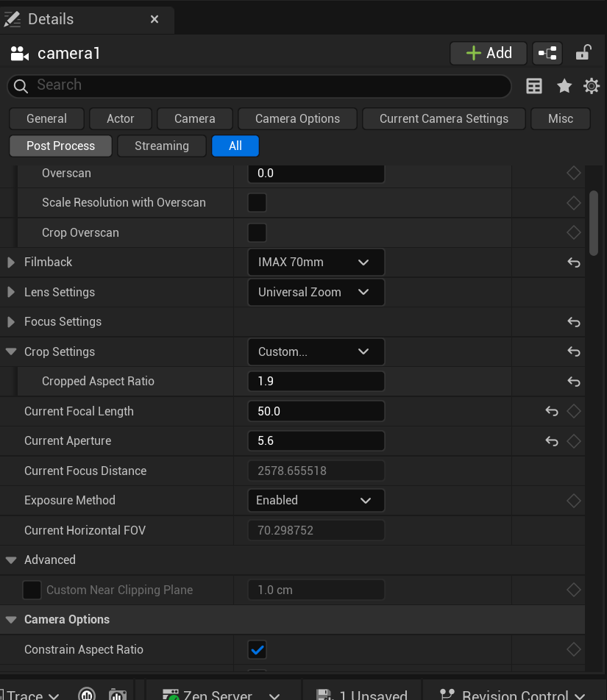Uncheck Constrain Aspect Ratio

click(258, 649)
